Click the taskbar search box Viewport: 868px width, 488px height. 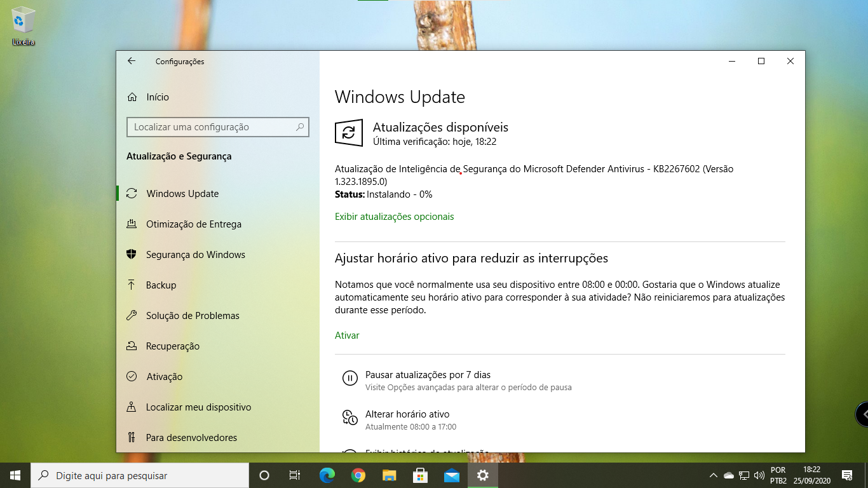click(x=140, y=475)
